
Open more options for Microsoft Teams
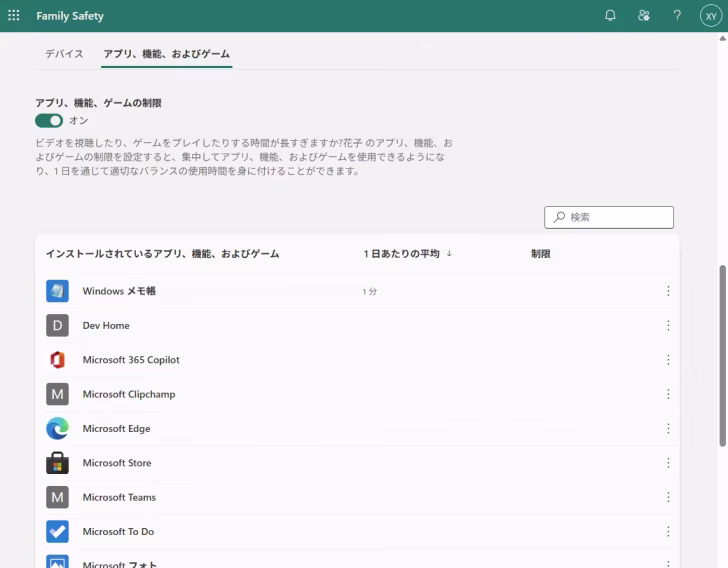pos(668,497)
